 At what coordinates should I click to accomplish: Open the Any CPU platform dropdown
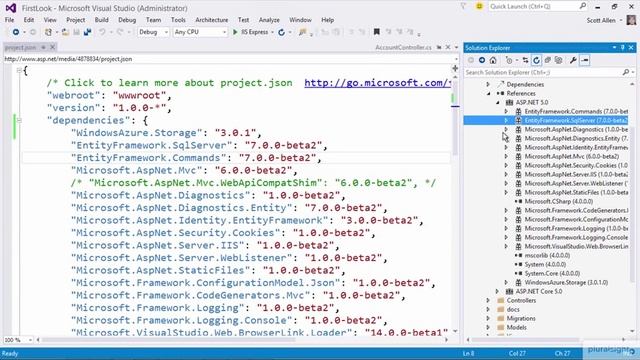click(200, 32)
